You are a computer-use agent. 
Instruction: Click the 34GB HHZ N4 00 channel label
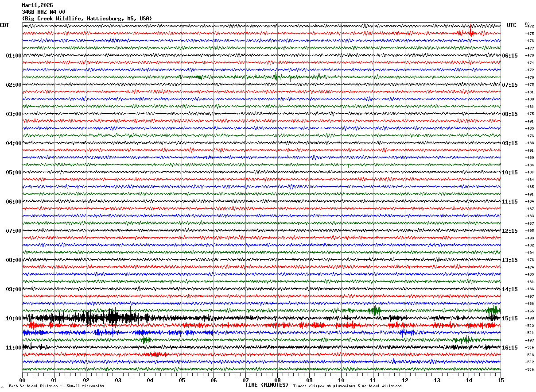tap(43, 12)
